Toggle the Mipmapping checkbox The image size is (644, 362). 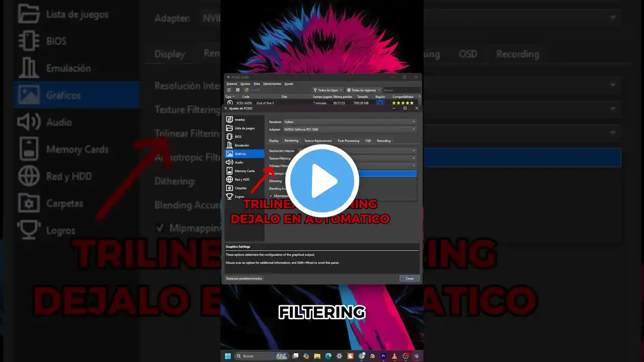(271, 196)
